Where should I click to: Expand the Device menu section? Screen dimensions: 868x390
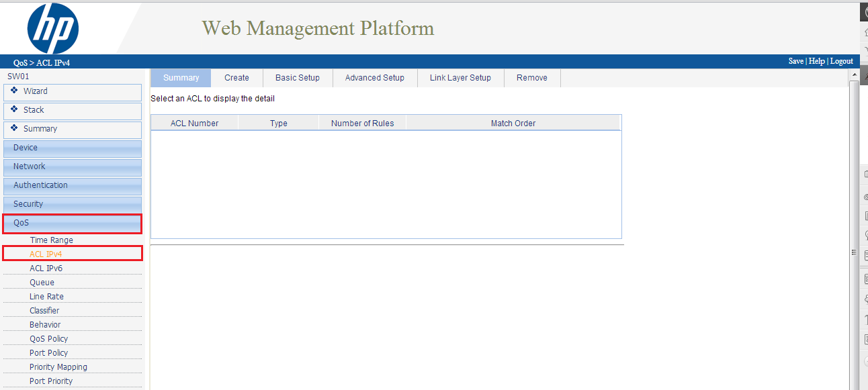click(73, 148)
